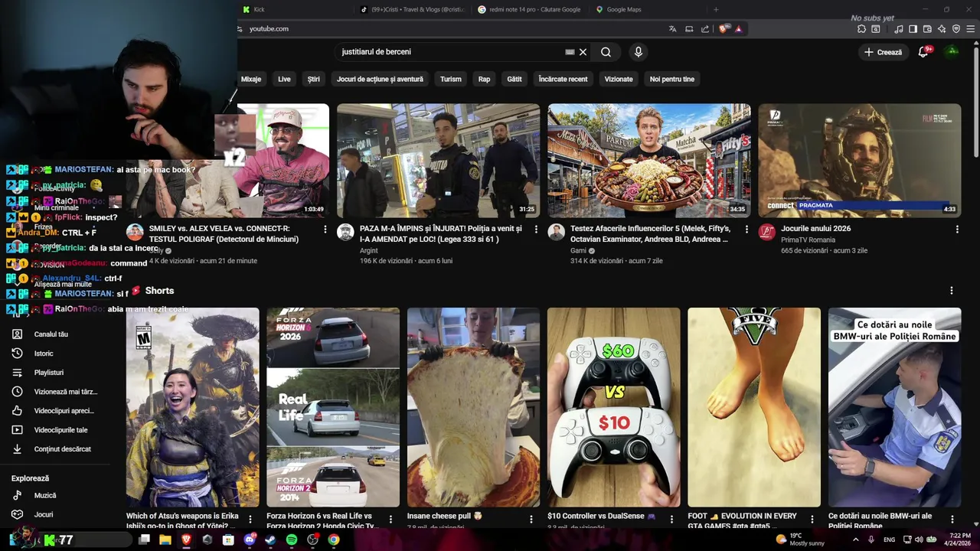Open the Shorts section three-dot menu
This screenshot has width=980, height=551.
click(x=952, y=291)
